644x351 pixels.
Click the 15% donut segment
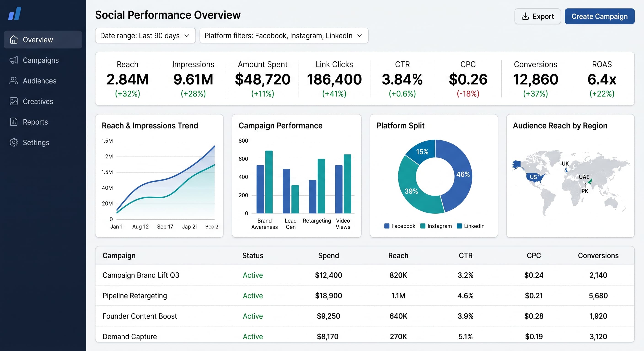[422, 152]
